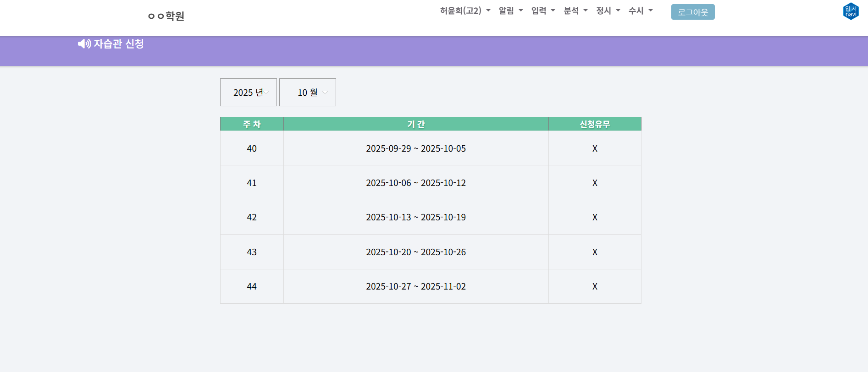Open the 10 월 month dropdown
The width and height of the screenshot is (868, 372).
tap(308, 93)
